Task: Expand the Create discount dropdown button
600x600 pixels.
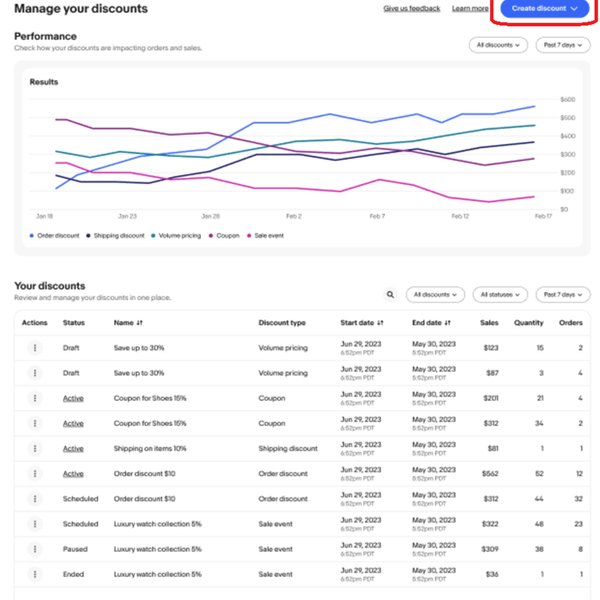Action: click(544, 8)
